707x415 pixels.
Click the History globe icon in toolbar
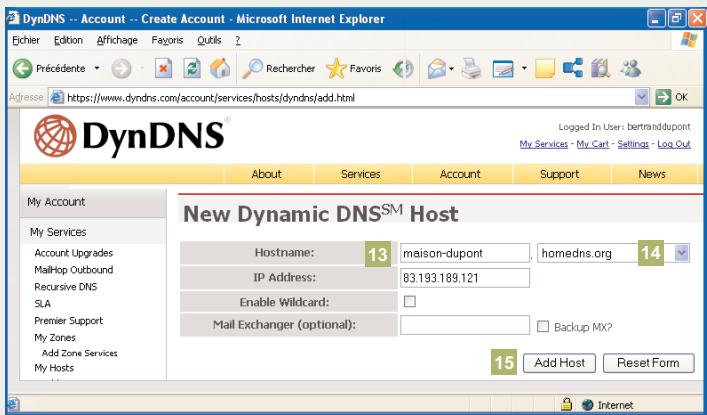coord(403,69)
